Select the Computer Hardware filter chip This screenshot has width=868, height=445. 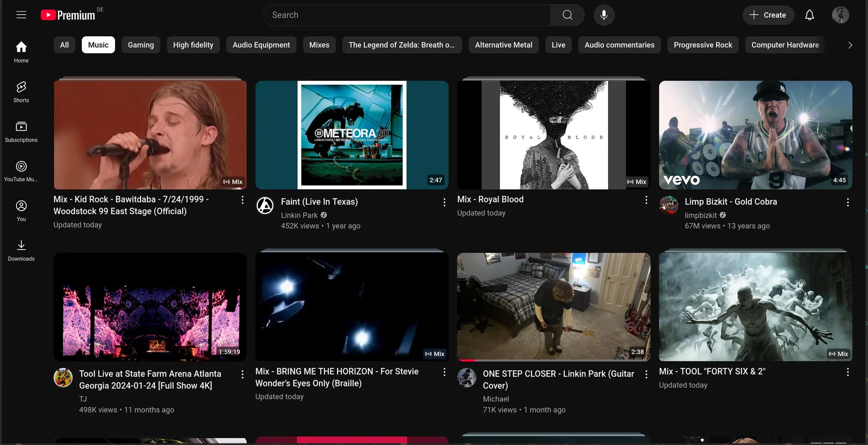point(786,45)
